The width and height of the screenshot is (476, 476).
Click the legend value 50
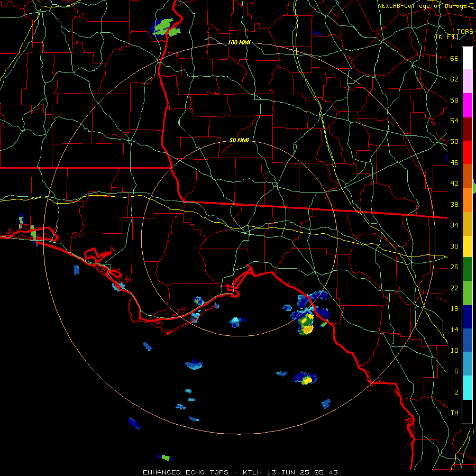[x=454, y=141]
